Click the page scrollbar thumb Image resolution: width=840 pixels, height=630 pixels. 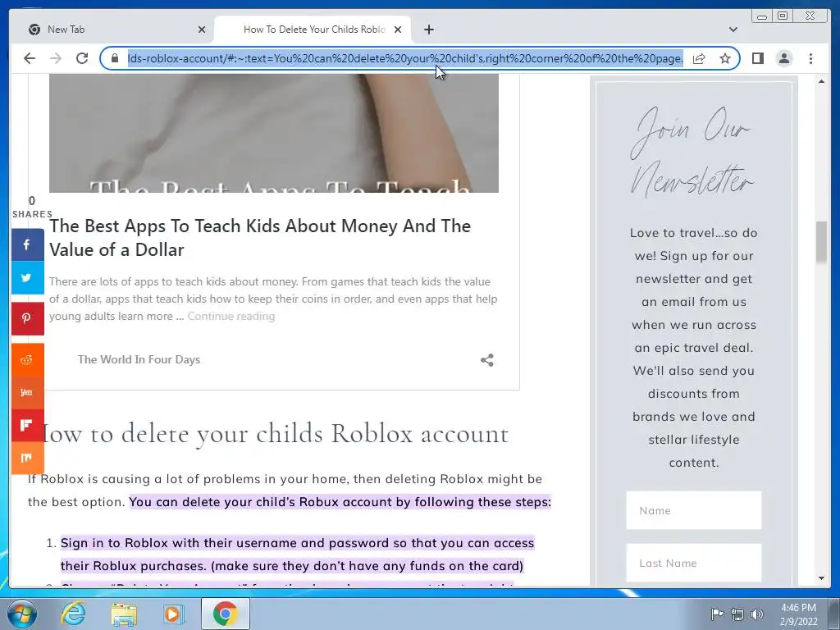tap(821, 242)
